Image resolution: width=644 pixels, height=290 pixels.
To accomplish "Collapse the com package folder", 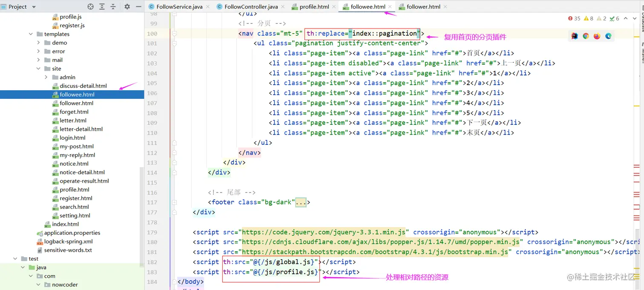I will [x=31, y=276].
